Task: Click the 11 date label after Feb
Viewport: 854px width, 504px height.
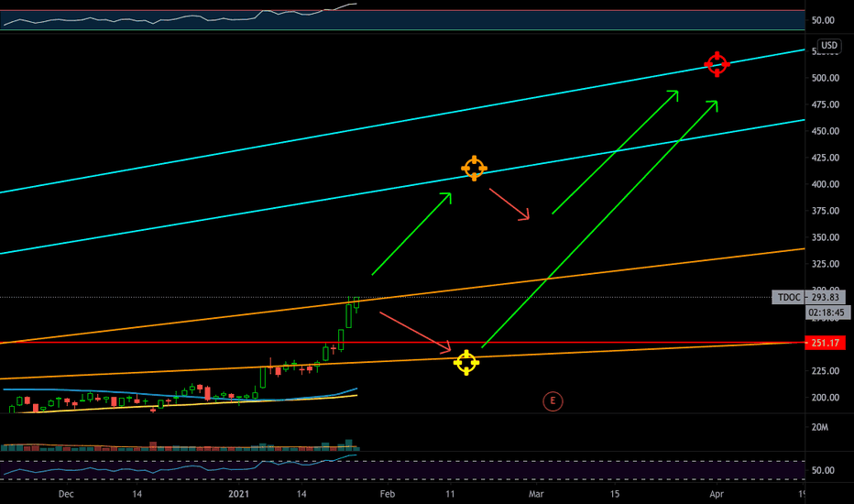Action: pos(450,494)
